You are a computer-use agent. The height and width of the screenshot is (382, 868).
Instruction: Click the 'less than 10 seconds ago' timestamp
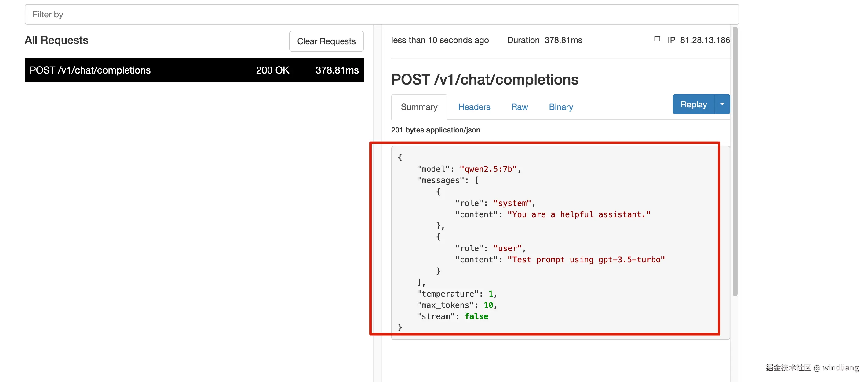(x=440, y=40)
